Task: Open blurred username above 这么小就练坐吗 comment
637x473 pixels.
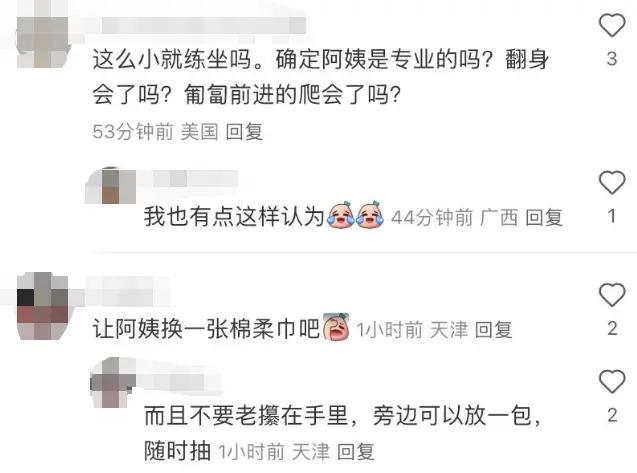Action: tap(203, 25)
